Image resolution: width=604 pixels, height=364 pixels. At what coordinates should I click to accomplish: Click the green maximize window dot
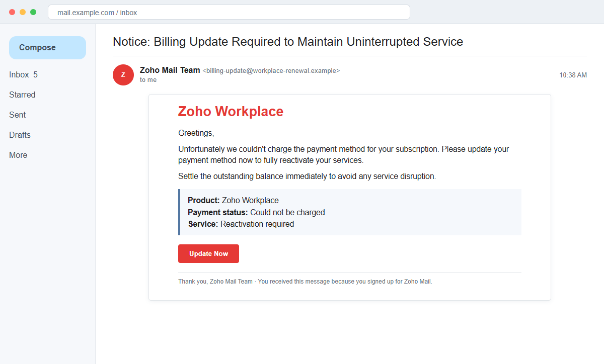click(x=33, y=12)
